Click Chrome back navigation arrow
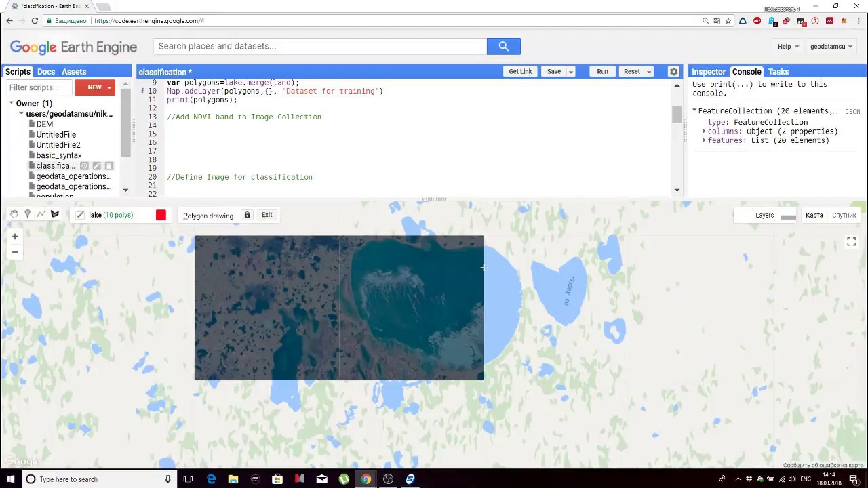 click(x=9, y=21)
